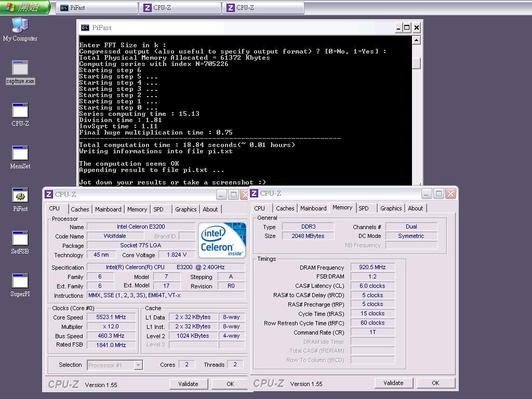Close the right CPU-Z window
This screenshot has width=532, height=399.
coord(450,194)
